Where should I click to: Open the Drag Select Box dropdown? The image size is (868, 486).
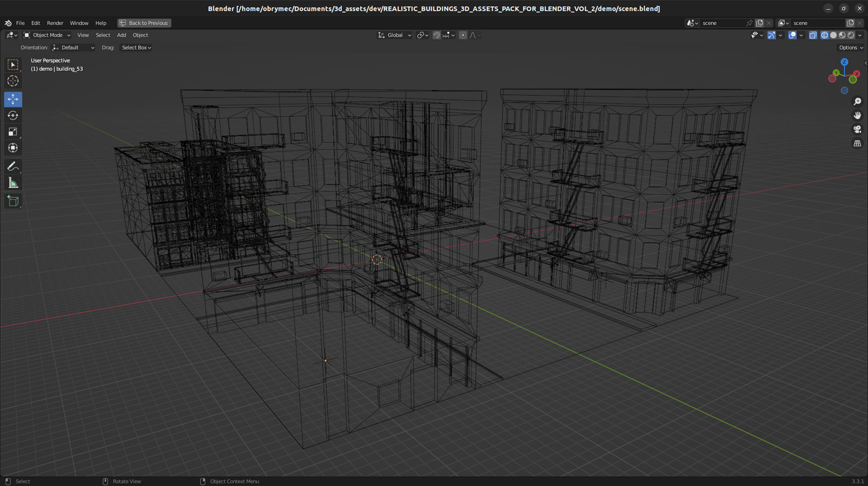136,47
